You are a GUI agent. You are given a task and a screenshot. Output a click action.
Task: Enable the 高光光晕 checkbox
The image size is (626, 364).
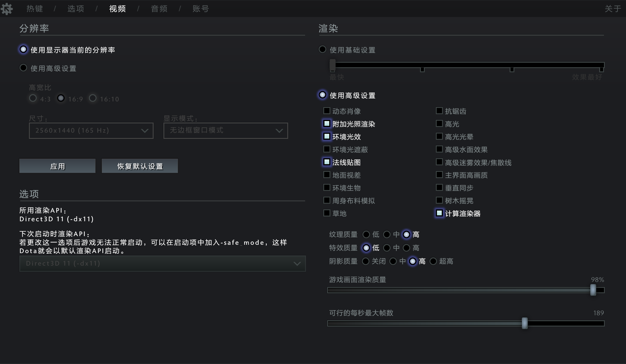click(x=439, y=136)
